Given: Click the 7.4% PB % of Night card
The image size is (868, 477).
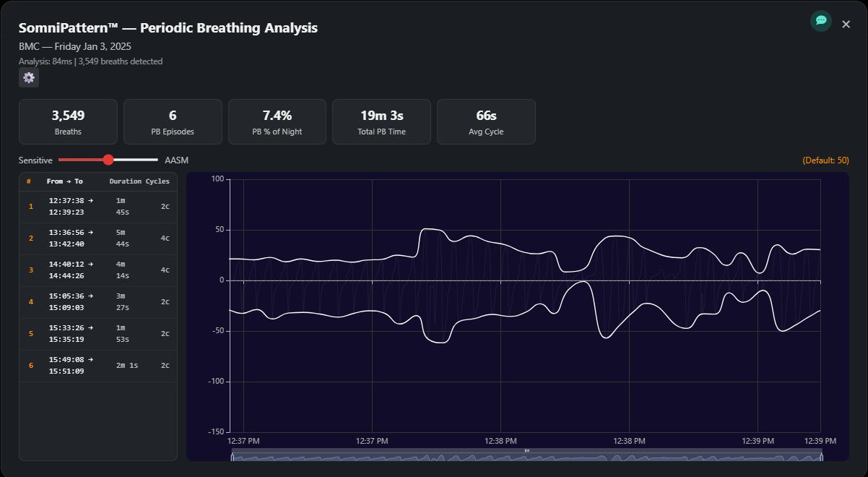Looking at the screenshot, I should [277, 121].
